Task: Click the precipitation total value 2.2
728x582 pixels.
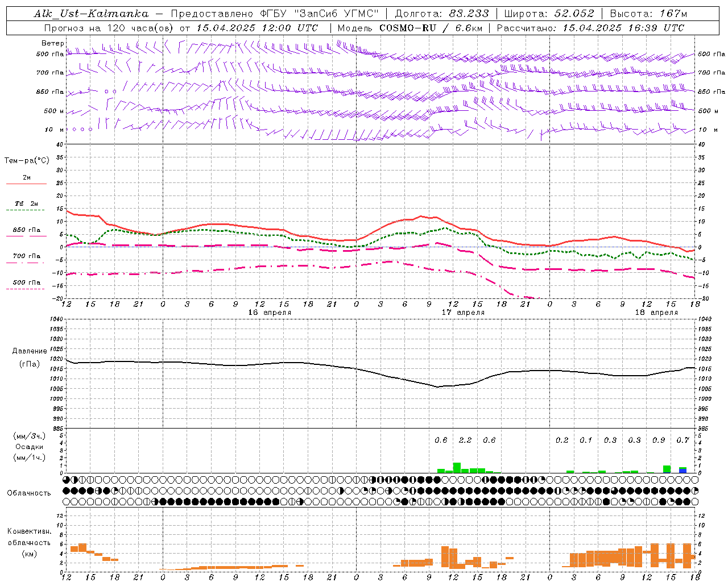Action: (x=465, y=440)
